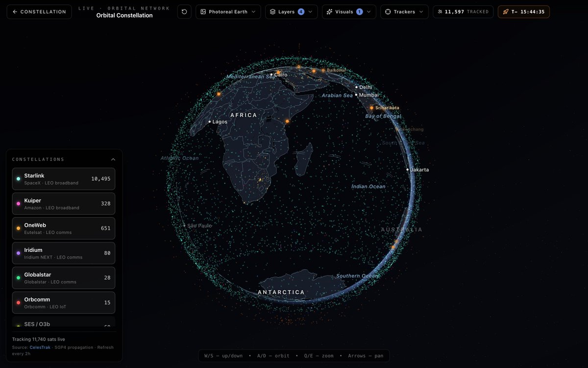Go back using the Constellation button
This screenshot has height=368, width=588.
pyautogui.click(x=39, y=12)
